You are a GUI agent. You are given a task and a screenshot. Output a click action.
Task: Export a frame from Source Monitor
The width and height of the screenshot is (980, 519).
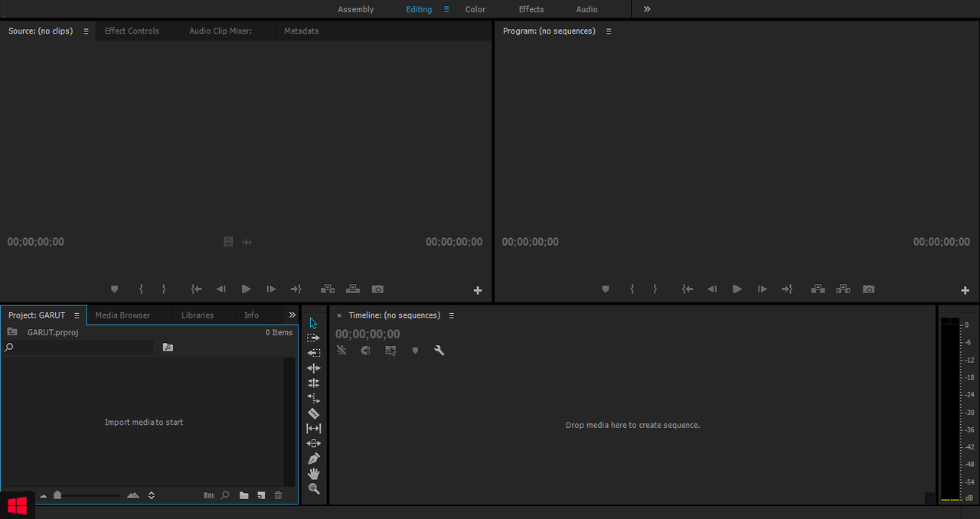pyautogui.click(x=377, y=289)
